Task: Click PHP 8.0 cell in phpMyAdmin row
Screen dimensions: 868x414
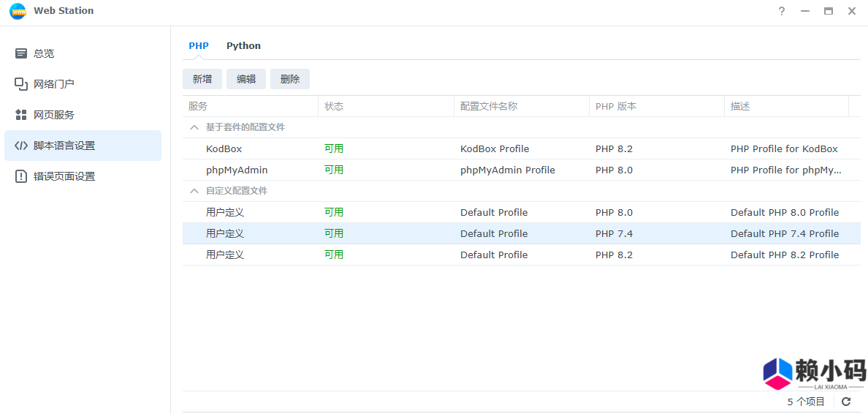Action: point(614,170)
